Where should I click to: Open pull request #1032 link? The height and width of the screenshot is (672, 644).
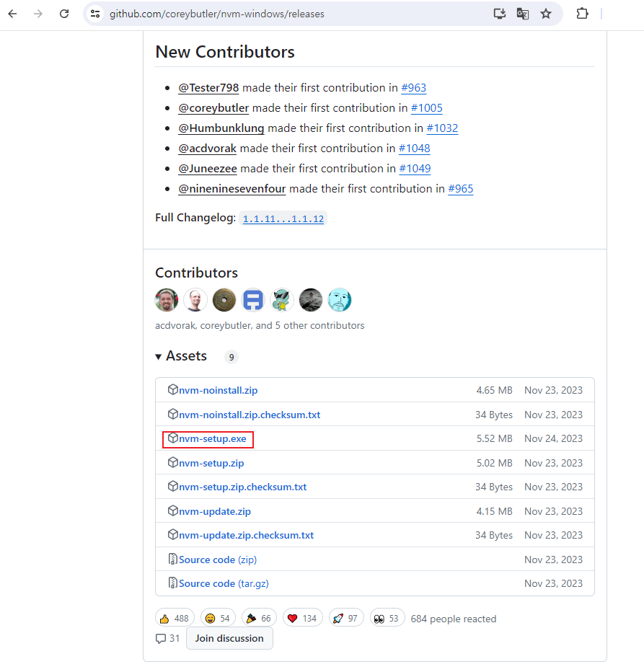tap(442, 128)
